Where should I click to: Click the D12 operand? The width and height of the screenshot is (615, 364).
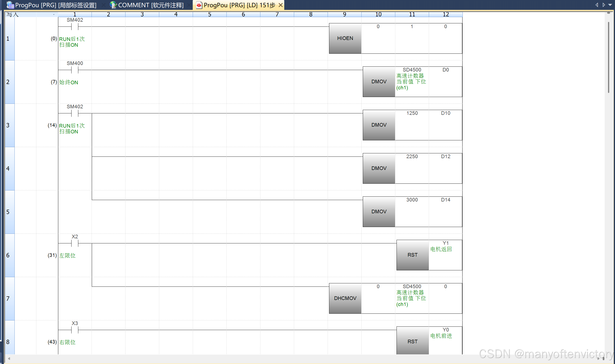point(445,156)
